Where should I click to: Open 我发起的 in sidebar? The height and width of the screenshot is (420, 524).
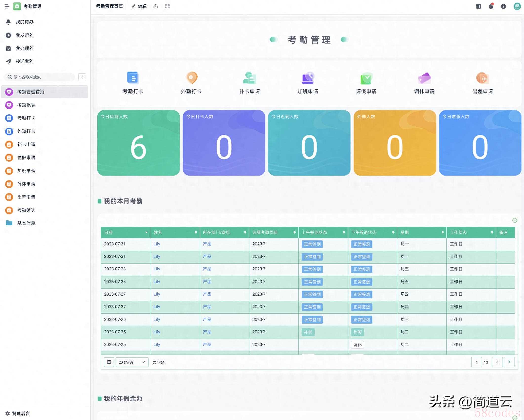point(20,35)
